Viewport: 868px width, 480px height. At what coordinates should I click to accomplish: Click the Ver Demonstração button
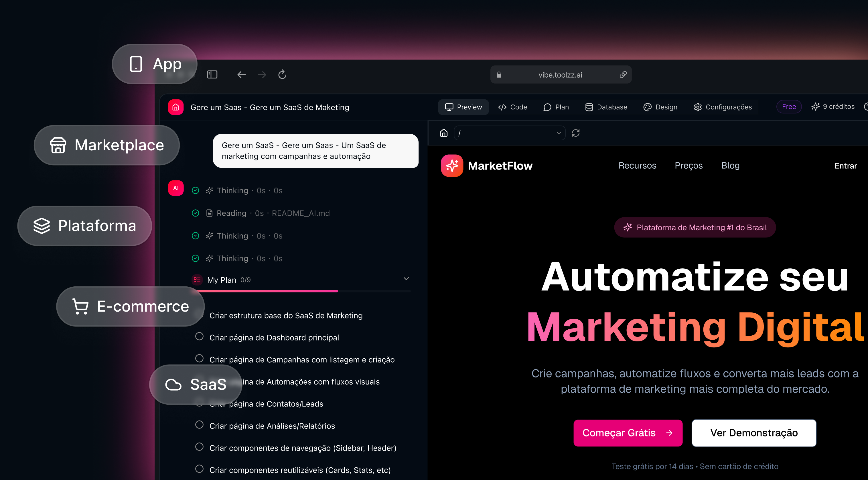coord(754,433)
